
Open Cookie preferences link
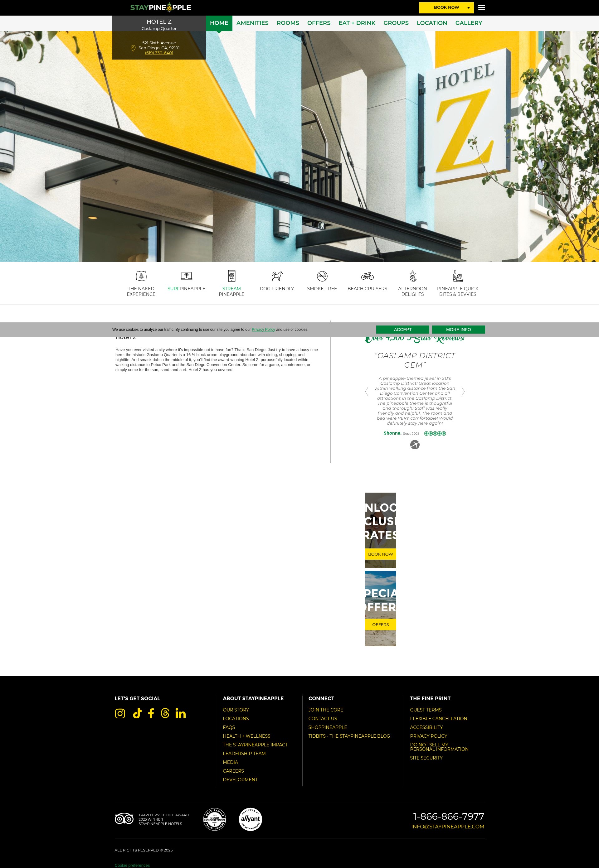pos(132,866)
